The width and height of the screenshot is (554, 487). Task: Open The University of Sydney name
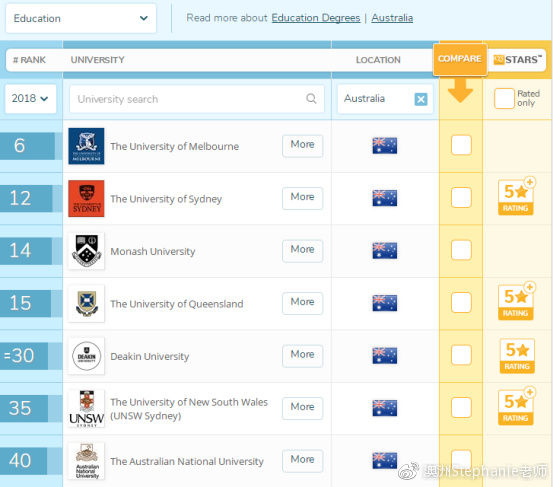(166, 199)
